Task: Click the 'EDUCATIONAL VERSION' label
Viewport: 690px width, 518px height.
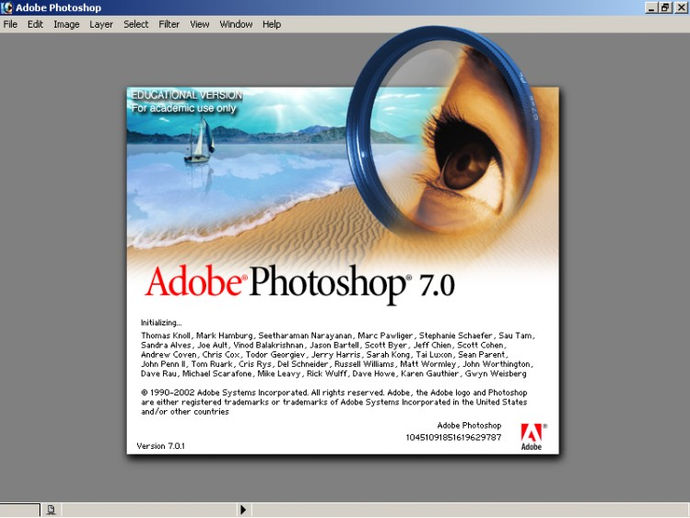Action: pyautogui.click(x=187, y=95)
